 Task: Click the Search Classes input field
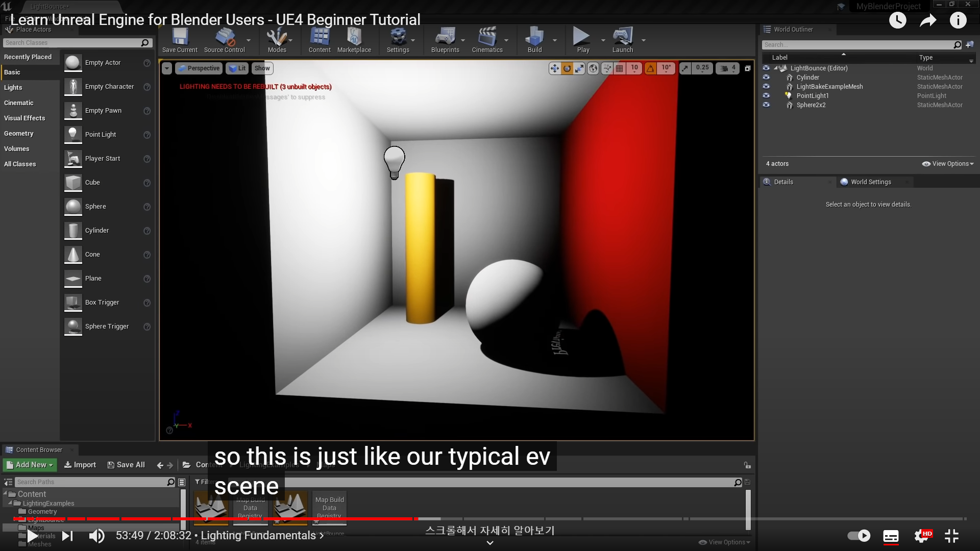71,43
